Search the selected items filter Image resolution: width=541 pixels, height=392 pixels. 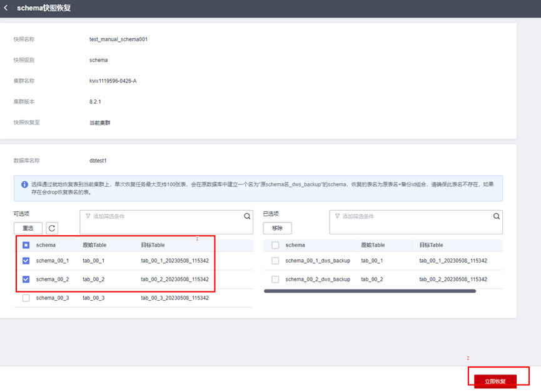(496, 216)
